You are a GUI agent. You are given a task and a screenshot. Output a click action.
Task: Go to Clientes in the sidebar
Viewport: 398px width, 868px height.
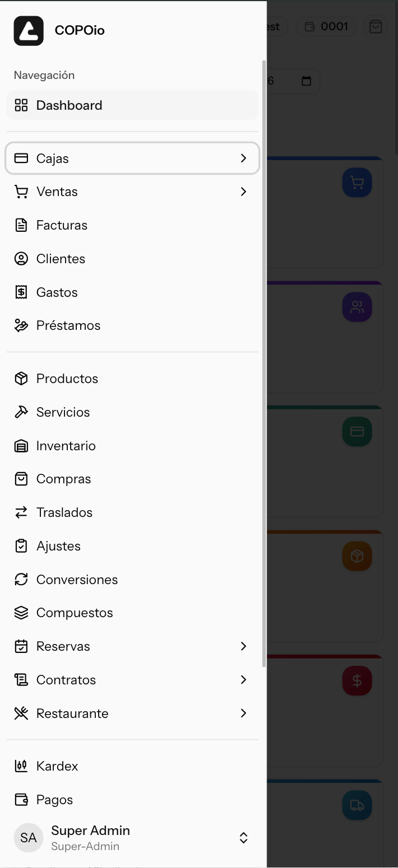61,259
